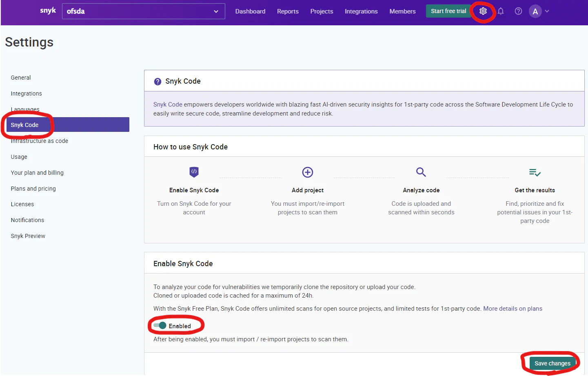The width and height of the screenshot is (588, 376).
Task: Navigate to the Dashboard menu item
Action: point(250,11)
